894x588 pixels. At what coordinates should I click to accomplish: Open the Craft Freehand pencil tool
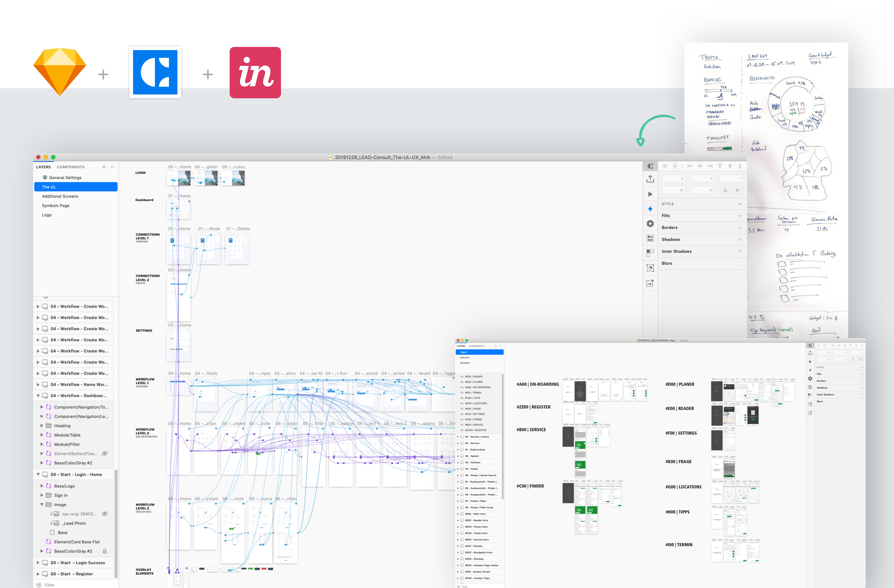tap(650, 268)
